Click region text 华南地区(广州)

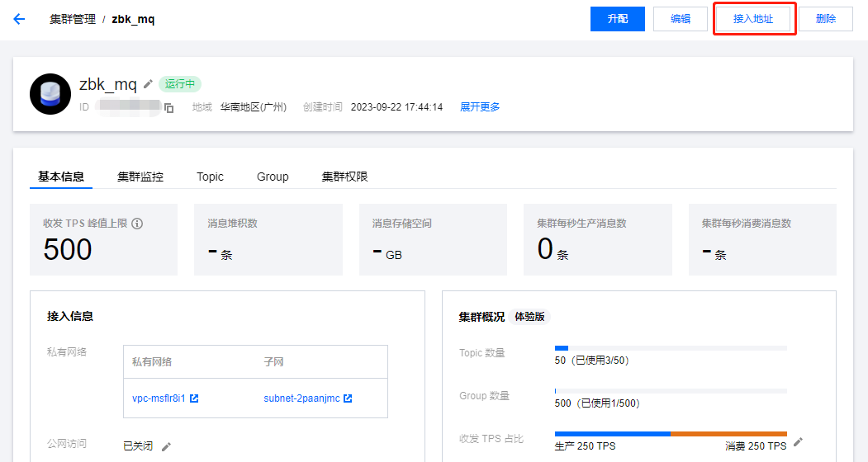254,107
